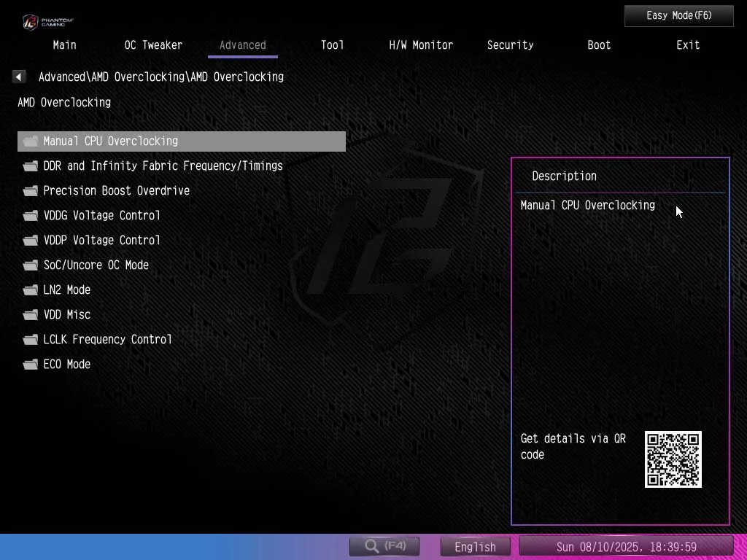This screenshot has height=560, width=747.
Task: Switch to Easy Mode (F6)
Action: (x=679, y=16)
